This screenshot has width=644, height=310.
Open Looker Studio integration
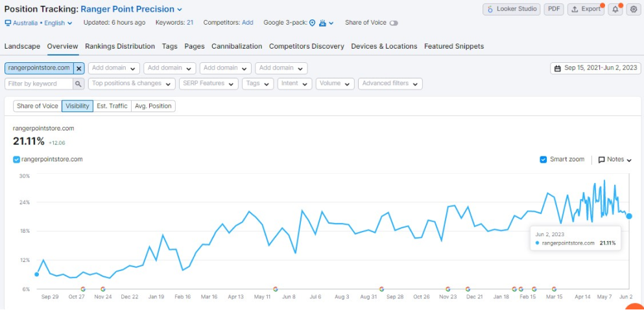click(x=511, y=9)
